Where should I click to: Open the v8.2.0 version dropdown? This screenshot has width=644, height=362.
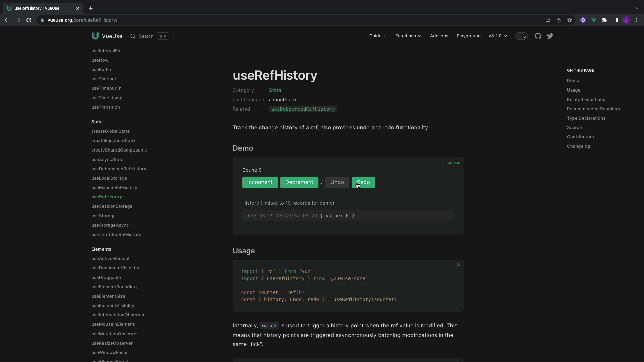click(498, 36)
